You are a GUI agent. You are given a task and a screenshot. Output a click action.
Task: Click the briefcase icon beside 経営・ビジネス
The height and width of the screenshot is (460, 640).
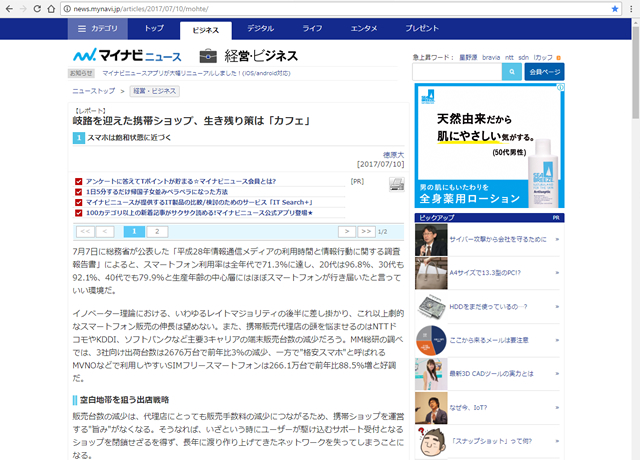208,55
